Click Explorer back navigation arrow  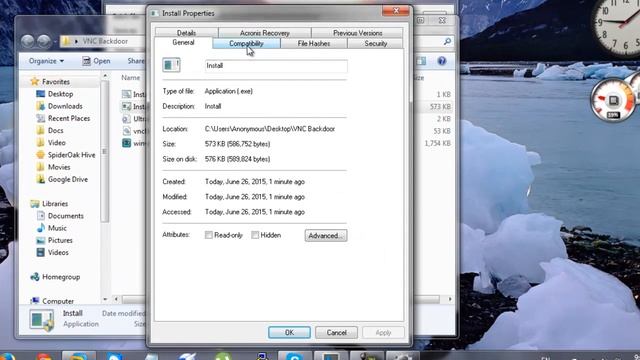(28, 41)
